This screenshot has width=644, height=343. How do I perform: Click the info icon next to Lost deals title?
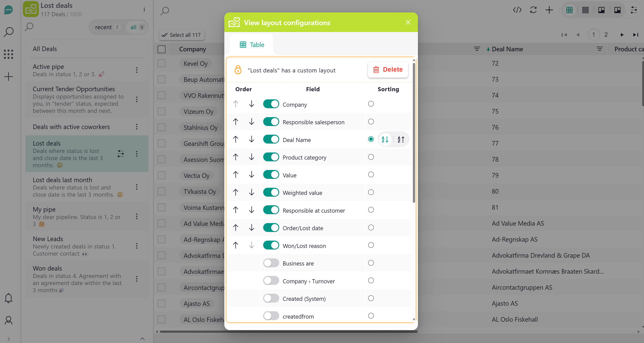144,9
